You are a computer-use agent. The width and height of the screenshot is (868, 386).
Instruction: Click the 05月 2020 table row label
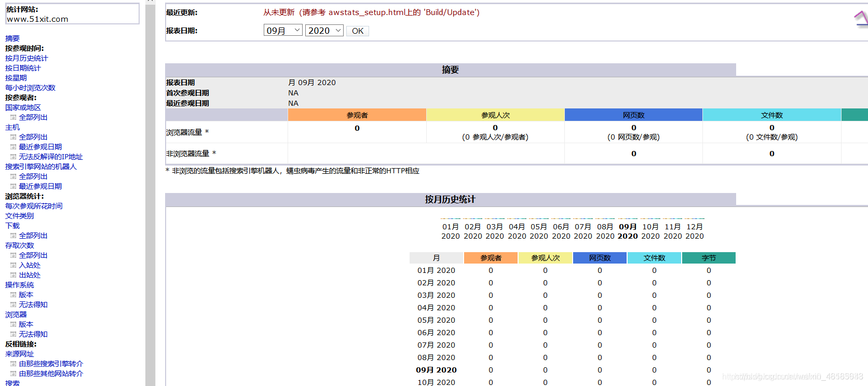pos(436,320)
